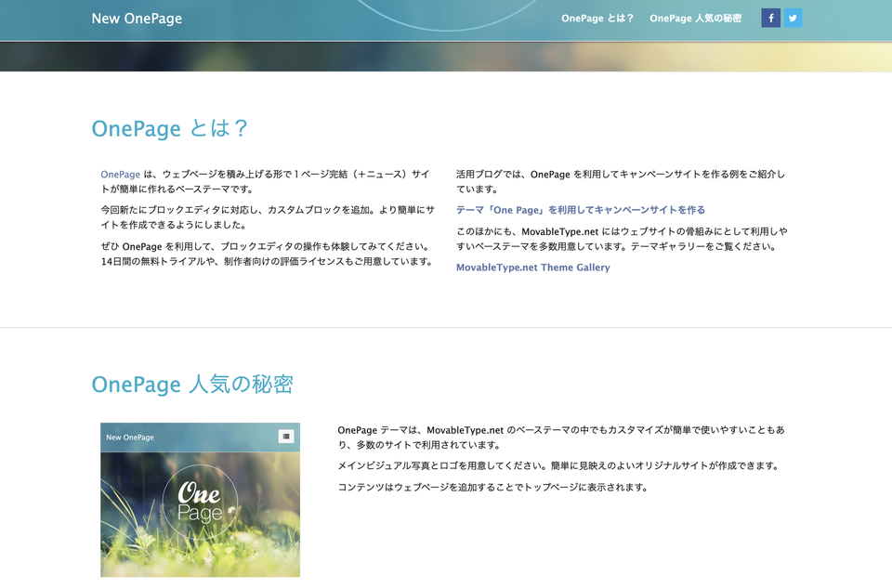Open MovableType.net Theme Gallery link
This screenshot has height=588, width=892.
(x=533, y=268)
